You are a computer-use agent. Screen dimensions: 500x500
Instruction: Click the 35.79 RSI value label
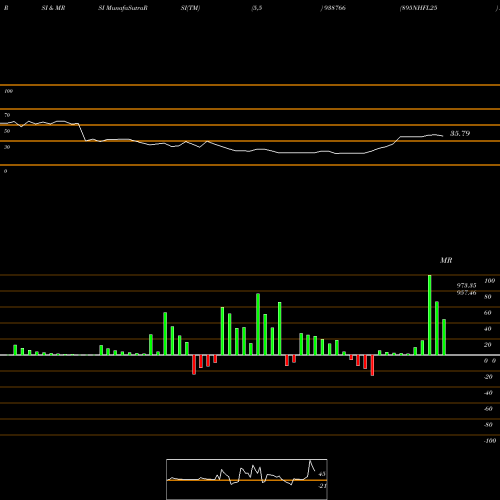click(460, 133)
